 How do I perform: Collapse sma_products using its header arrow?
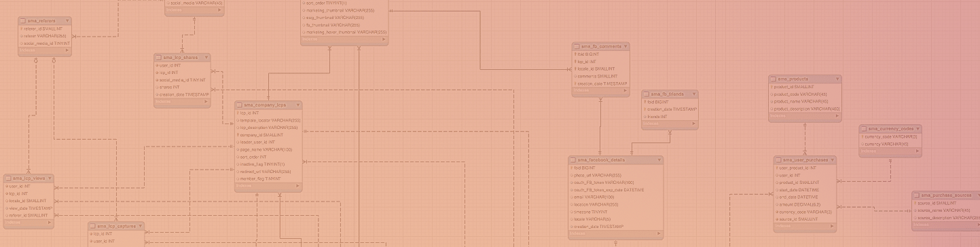pyautogui.click(x=837, y=79)
